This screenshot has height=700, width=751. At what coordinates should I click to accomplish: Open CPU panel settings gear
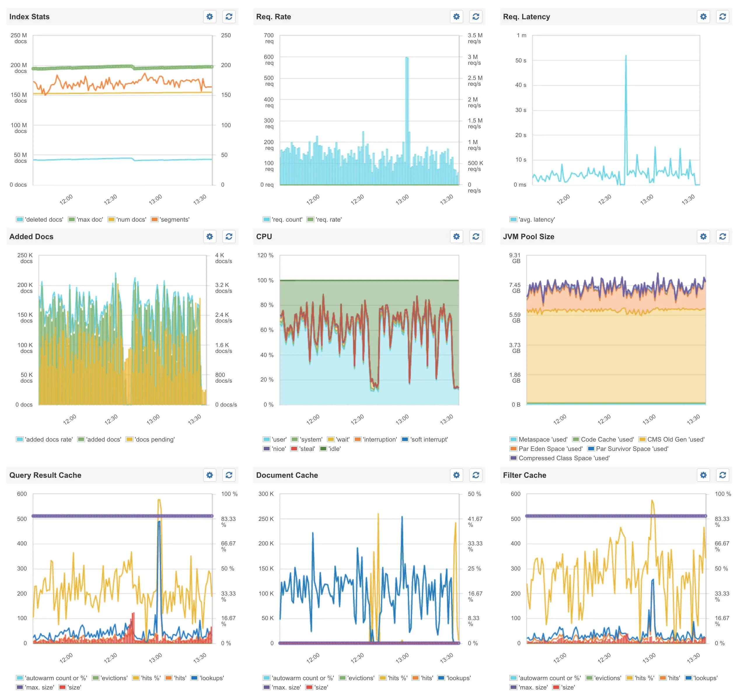point(456,236)
